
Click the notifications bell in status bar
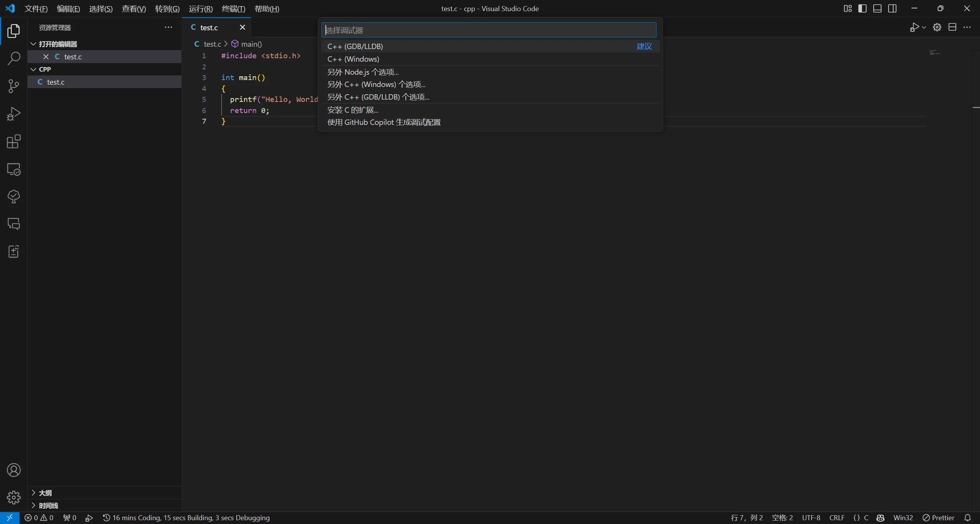click(x=967, y=517)
